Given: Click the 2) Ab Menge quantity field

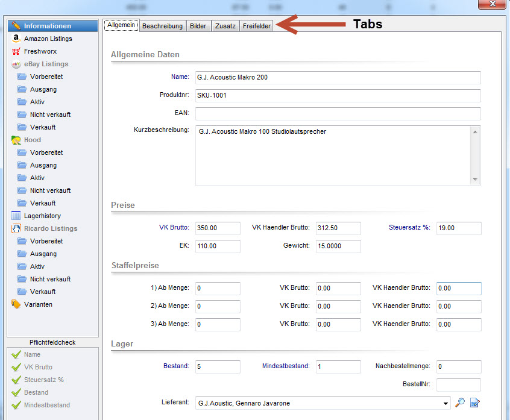Looking at the screenshot, I should pyautogui.click(x=218, y=307).
